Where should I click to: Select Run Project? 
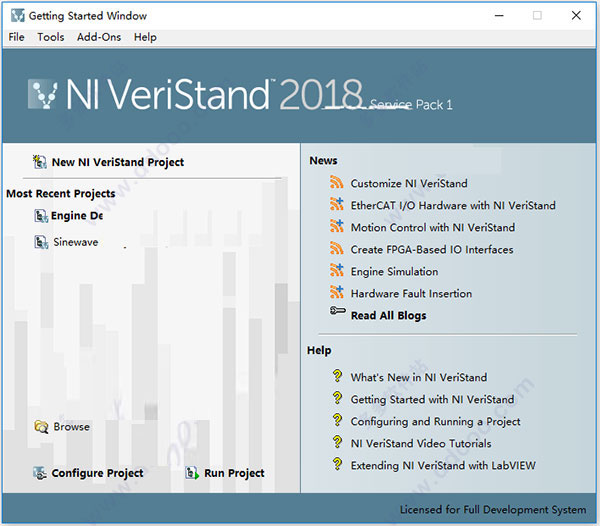coord(234,473)
